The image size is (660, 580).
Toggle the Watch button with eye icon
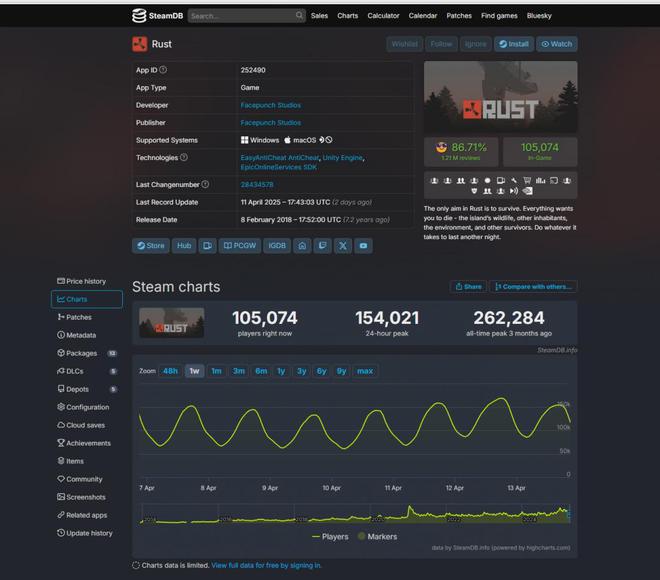point(556,44)
